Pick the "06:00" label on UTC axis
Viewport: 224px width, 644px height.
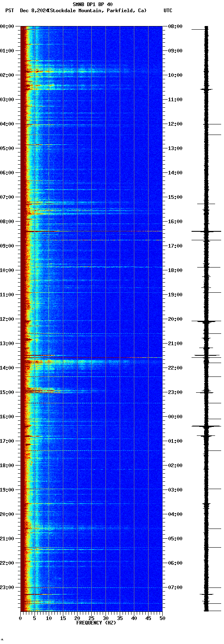coord(175,563)
